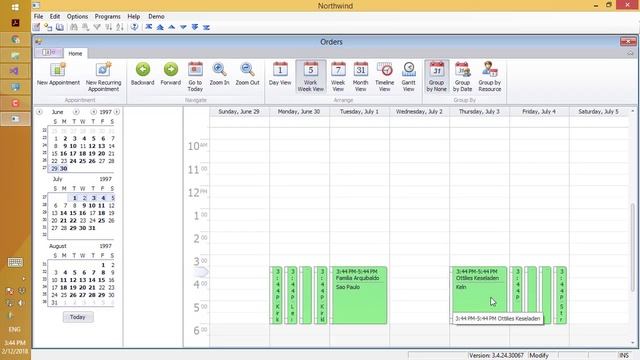Go to next month after June

click(x=76, y=112)
